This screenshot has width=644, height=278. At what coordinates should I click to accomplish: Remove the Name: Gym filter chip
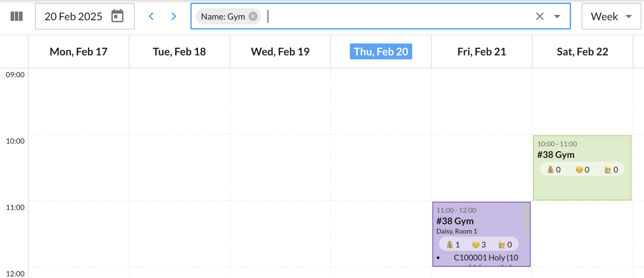[253, 16]
